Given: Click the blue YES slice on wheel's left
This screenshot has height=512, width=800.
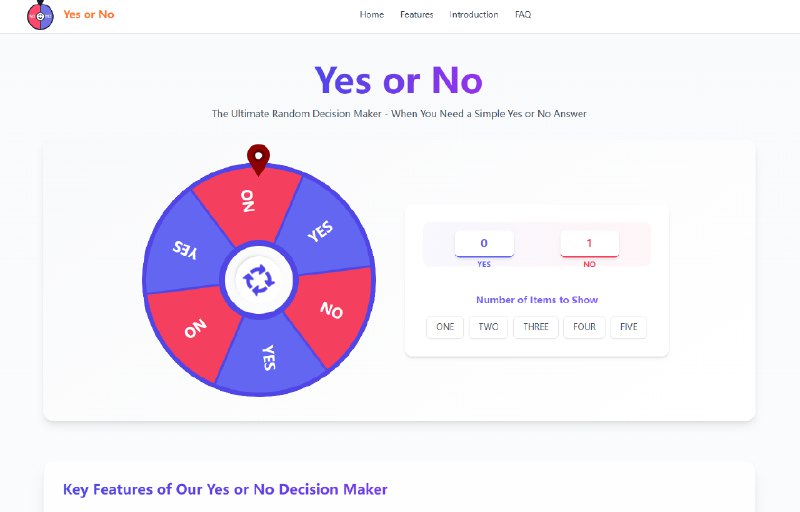Looking at the screenshot, I should 187,252.
